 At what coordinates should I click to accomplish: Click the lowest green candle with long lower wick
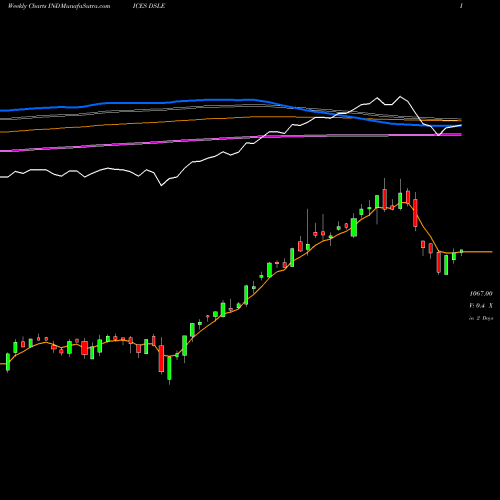click(x=169, y=368)
